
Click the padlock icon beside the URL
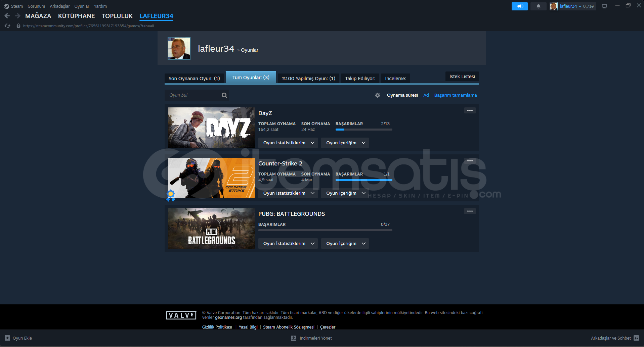pos(18,26)
